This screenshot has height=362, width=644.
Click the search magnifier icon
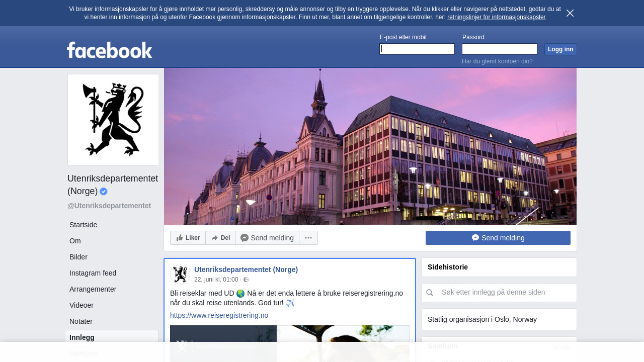click(x=430, y=293)
